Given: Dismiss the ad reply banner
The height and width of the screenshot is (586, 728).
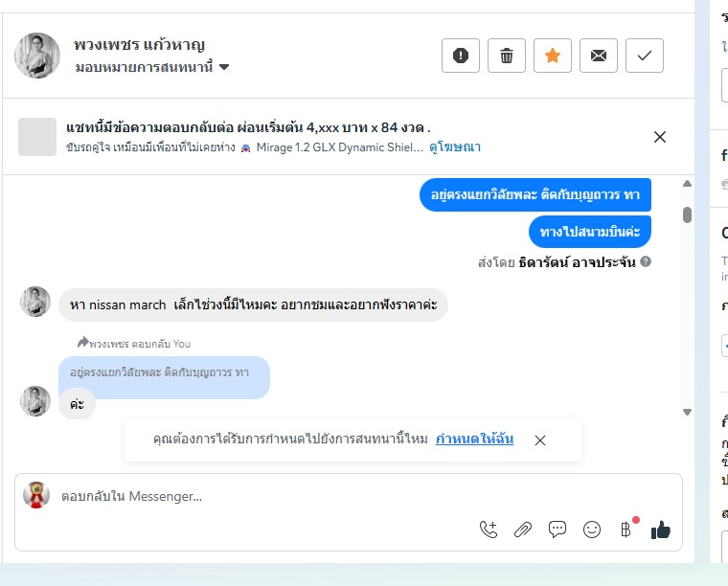Looking at the screenshot, I should pos(660,137).
